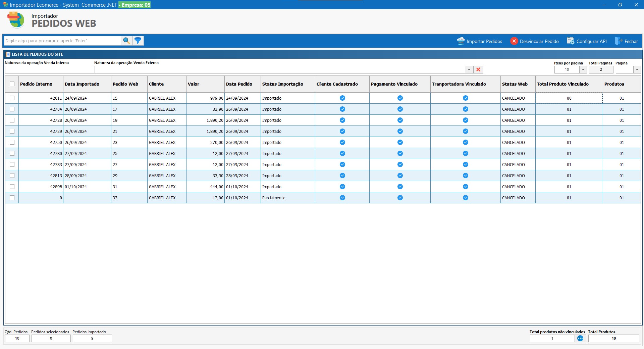Clear Natureza da operação with red X
This screenshot has height=349, width=644.
[x=478, y=69]
